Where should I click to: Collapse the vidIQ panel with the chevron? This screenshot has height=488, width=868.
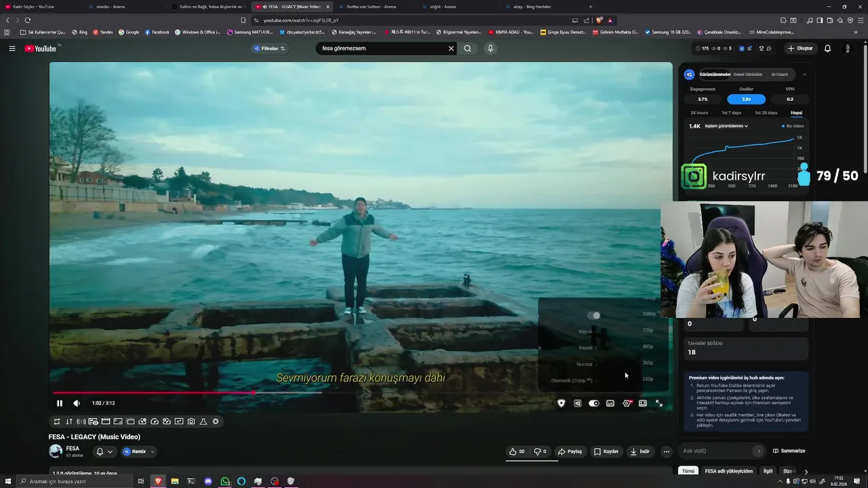click(x=804, y=75)
